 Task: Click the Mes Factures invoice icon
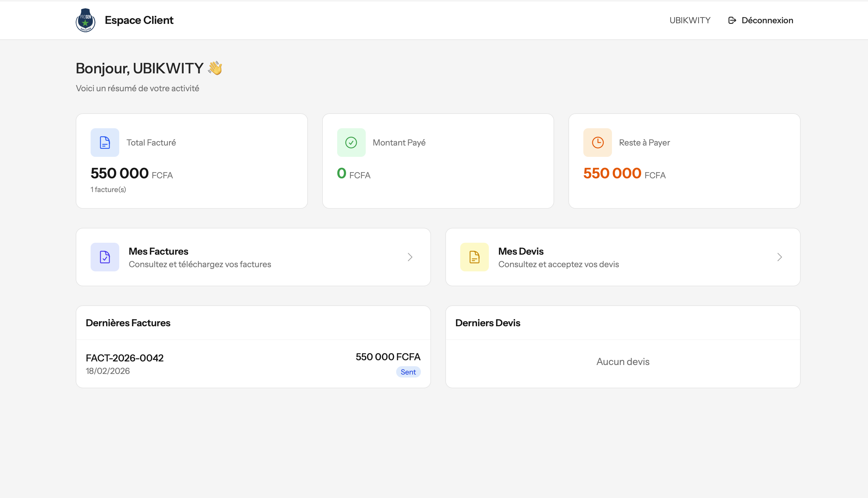(105, 257)
